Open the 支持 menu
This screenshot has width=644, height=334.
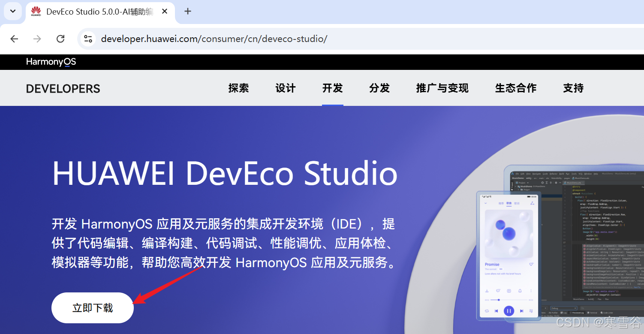click(x=574, y=88)
